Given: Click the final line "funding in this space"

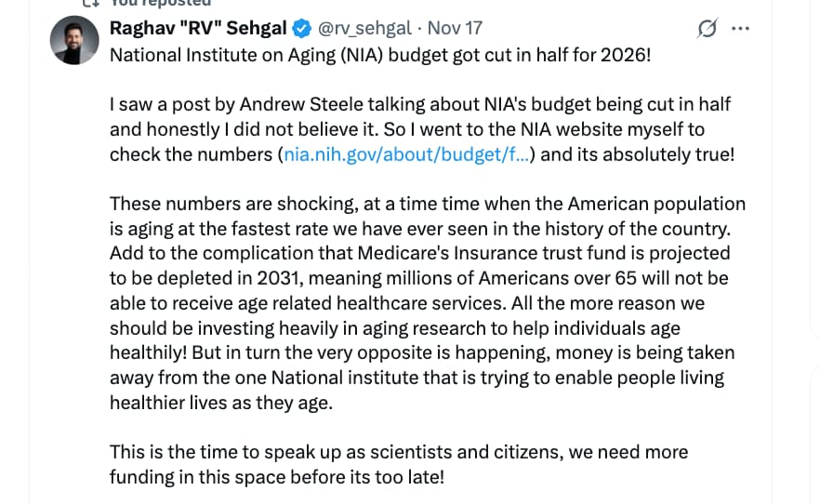Looking at the screenshot, I should tap(276, 478).
